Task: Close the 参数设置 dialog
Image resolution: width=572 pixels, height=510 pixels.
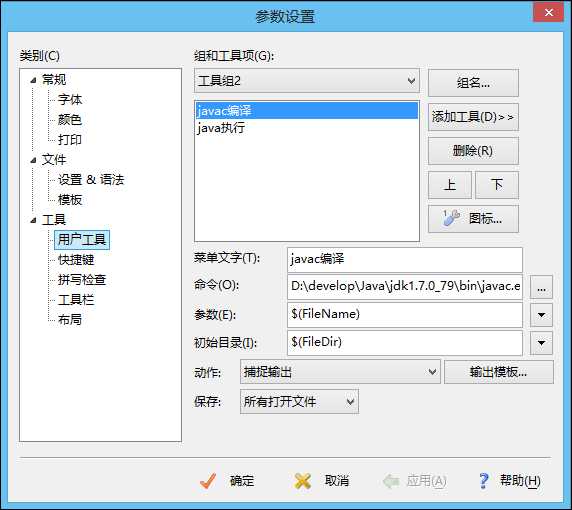Action: pyautogui.click(x=548, y=12)
